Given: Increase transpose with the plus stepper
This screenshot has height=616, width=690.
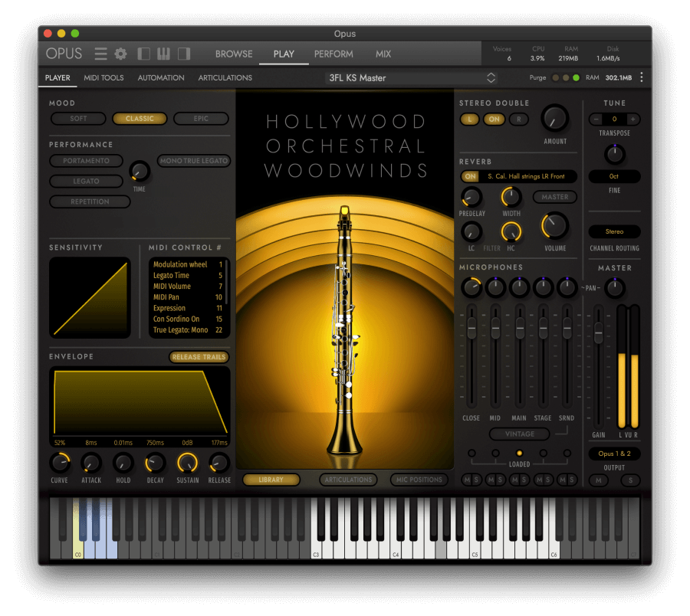Looking at the screenshot, I should [x=632, y=119].
